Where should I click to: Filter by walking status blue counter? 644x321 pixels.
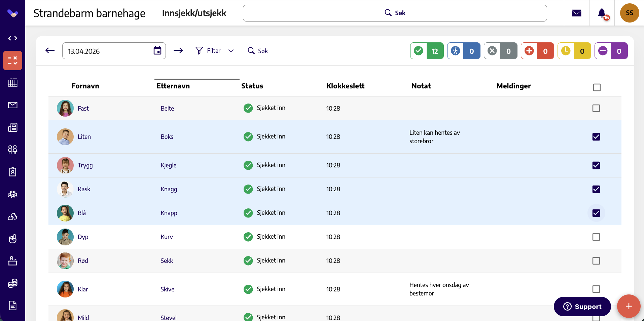pos(464,51)
